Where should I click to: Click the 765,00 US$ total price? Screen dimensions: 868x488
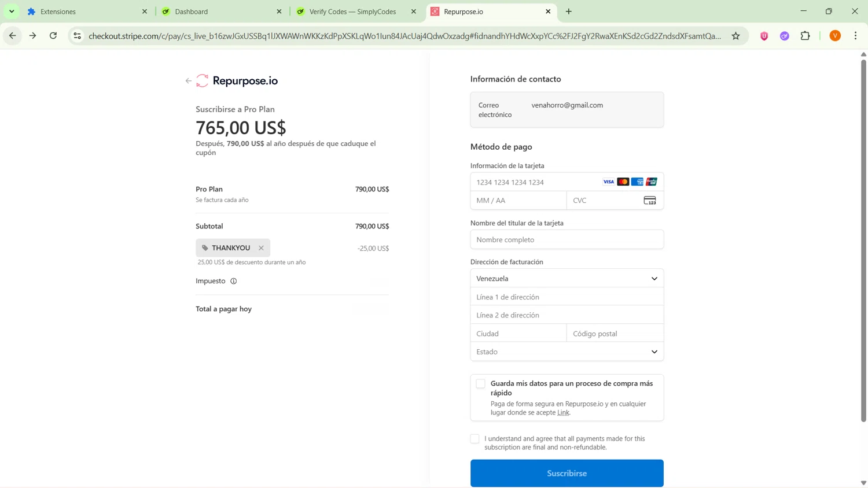pyautogui.click(x=241, y=128)
